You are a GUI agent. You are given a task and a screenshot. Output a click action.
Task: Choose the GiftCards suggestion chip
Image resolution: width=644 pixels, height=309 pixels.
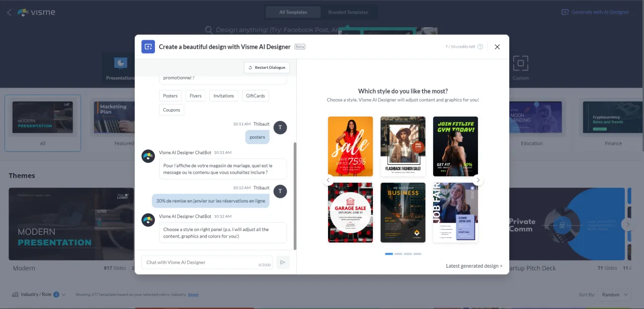tap(255, 95)
